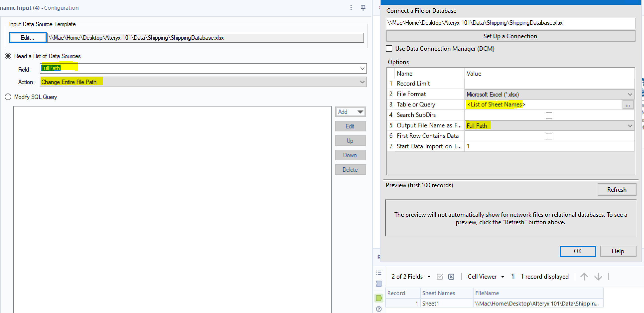
Task: Toggle the whitespace pilcrow icon in results toolbar
Action: click(513, 277)
